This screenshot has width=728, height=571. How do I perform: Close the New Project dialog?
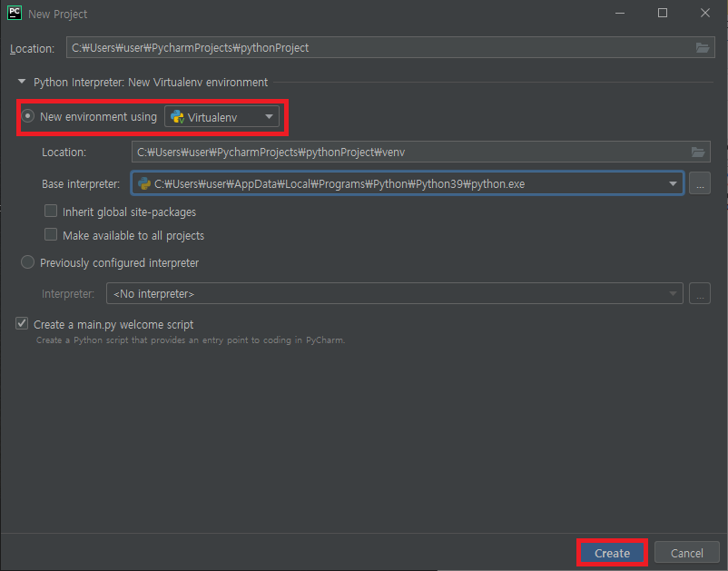pyautogui.click(x=704, y=13)
